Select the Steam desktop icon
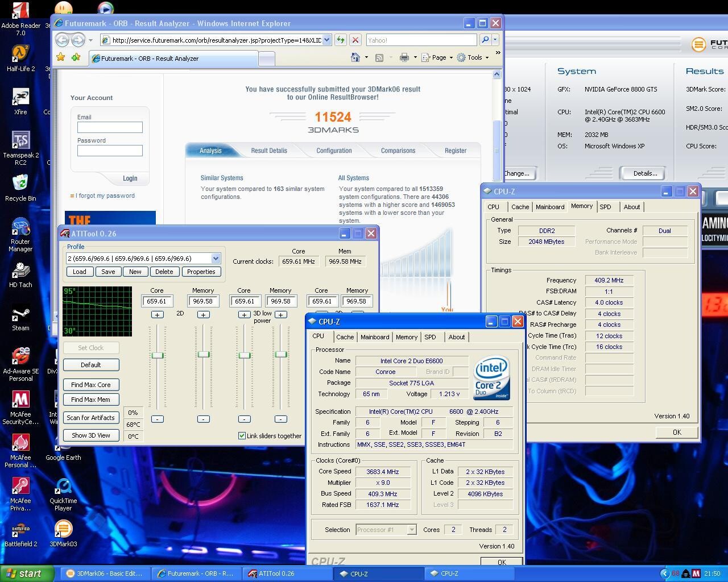Image resolution: width=728 pixels, height=582 pixels. pyautogui.click(x=20, y=318)
